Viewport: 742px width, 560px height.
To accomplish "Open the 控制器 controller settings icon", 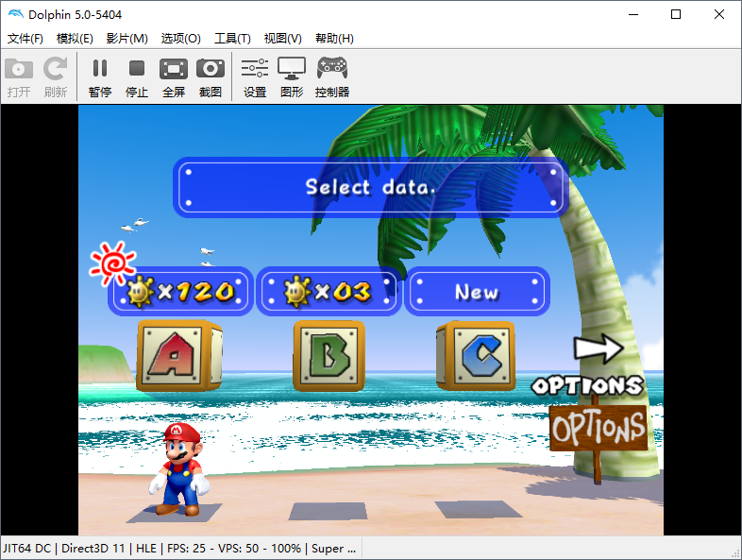I will click(332, 68).
